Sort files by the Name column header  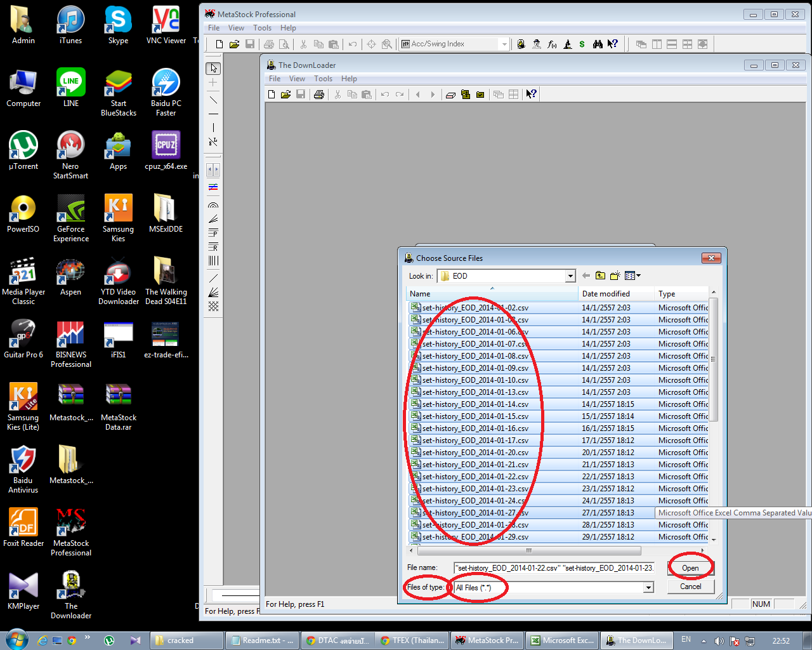[492, 294]
